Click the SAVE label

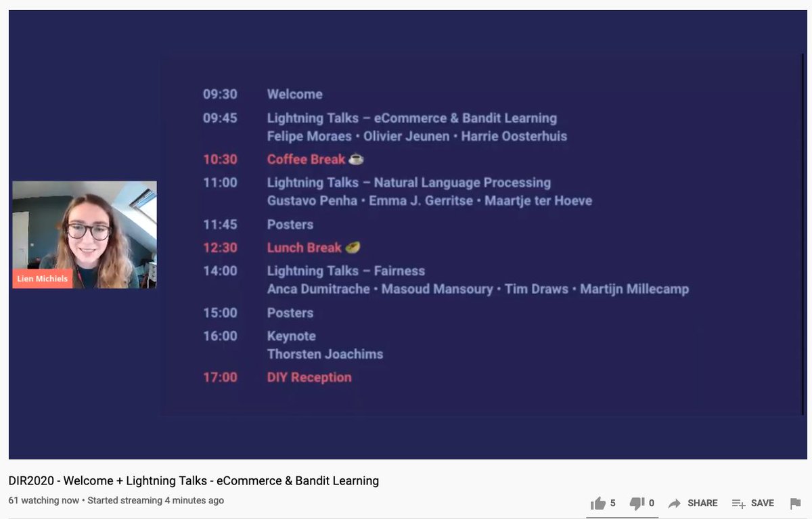(x=762, y=503)
